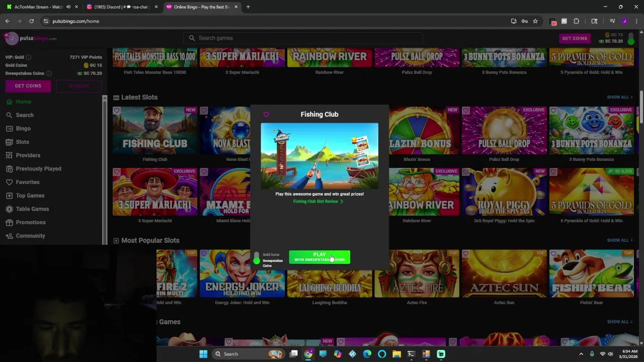This screenshot has width=644, height=362.
Task: Click the taskbar volume icon
Action: point(610,354)
